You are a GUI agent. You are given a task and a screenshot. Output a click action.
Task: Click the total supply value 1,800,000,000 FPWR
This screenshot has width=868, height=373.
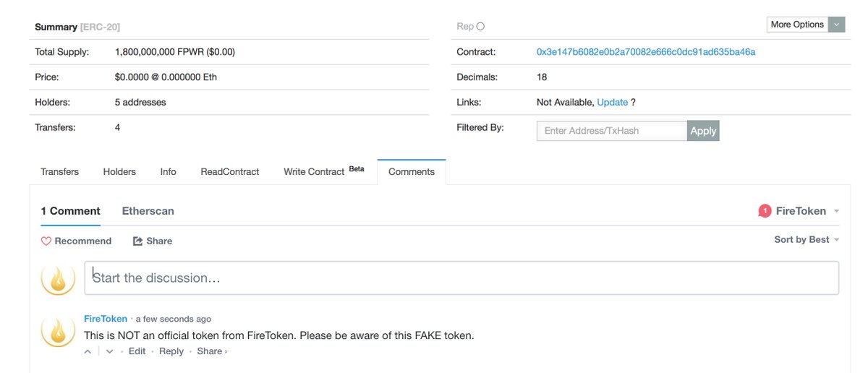pyautogui.click(x=175, y=52)
